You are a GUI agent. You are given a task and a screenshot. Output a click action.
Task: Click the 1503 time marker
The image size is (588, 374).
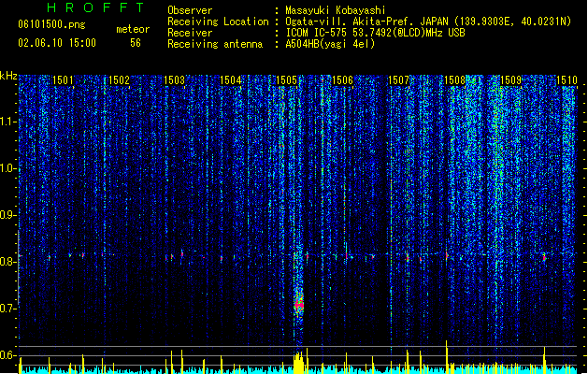[x=175, y=80]
